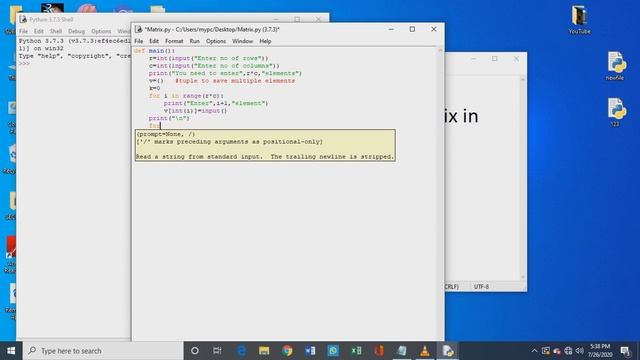The image size is (640, 360).
Task: Open Microsoft Excel from the taskbar
Action: tap(356, 351)
